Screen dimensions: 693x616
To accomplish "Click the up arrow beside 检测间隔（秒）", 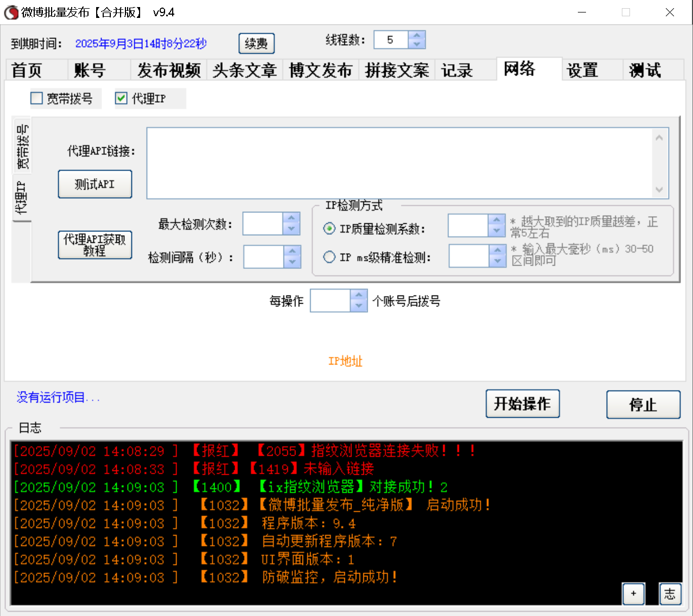I will point(293,252).
